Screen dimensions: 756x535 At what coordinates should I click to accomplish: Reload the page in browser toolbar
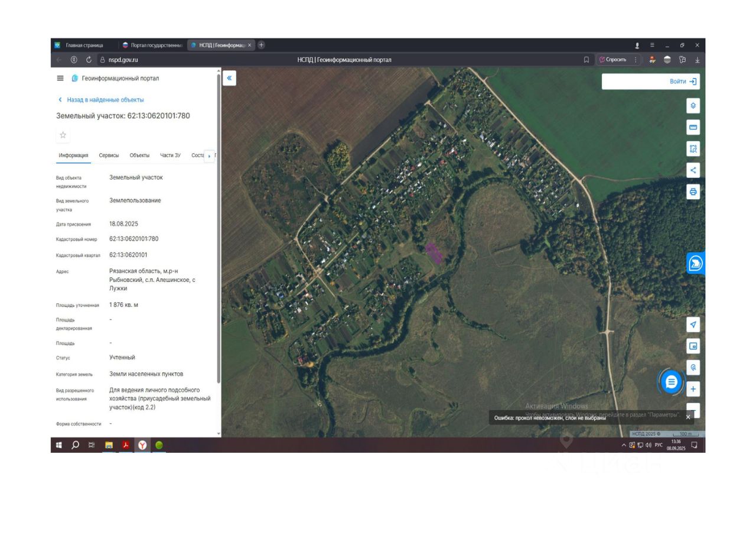coord(89,60)
